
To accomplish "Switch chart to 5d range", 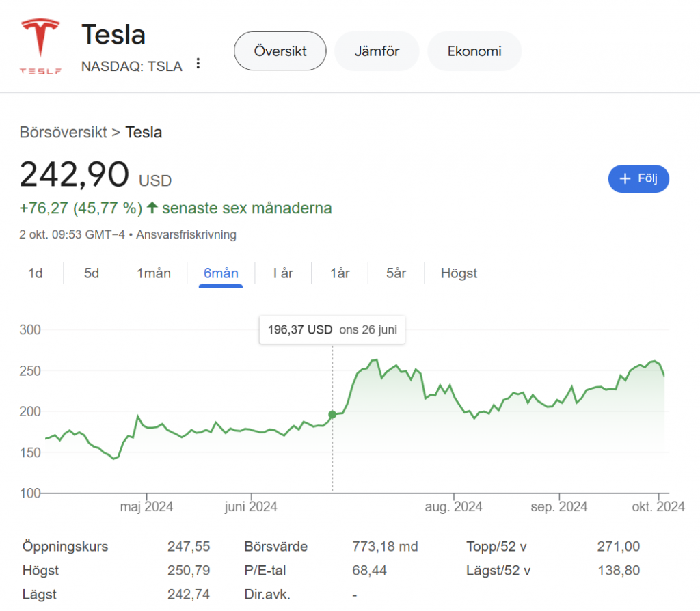I will [x=92, y=273].
